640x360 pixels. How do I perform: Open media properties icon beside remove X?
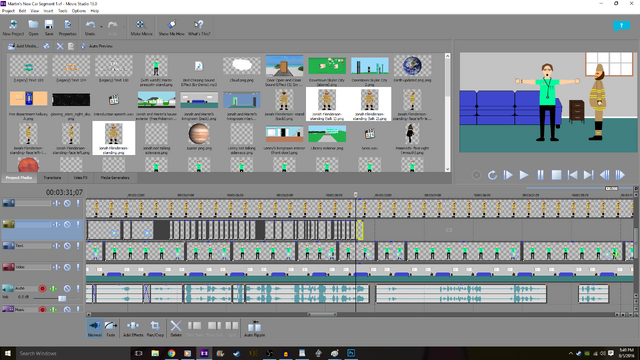click(71, 46)
